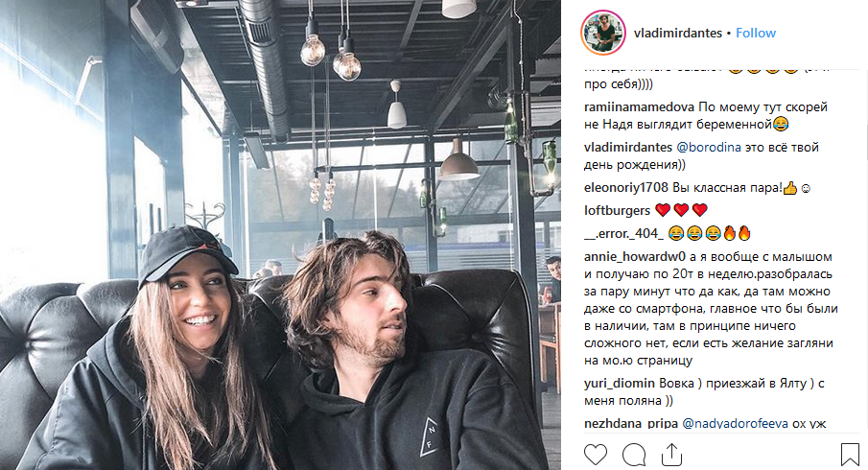
Task: Open vladimirdantes username in header
Action: pyautogui.click(x=677, y=34)
